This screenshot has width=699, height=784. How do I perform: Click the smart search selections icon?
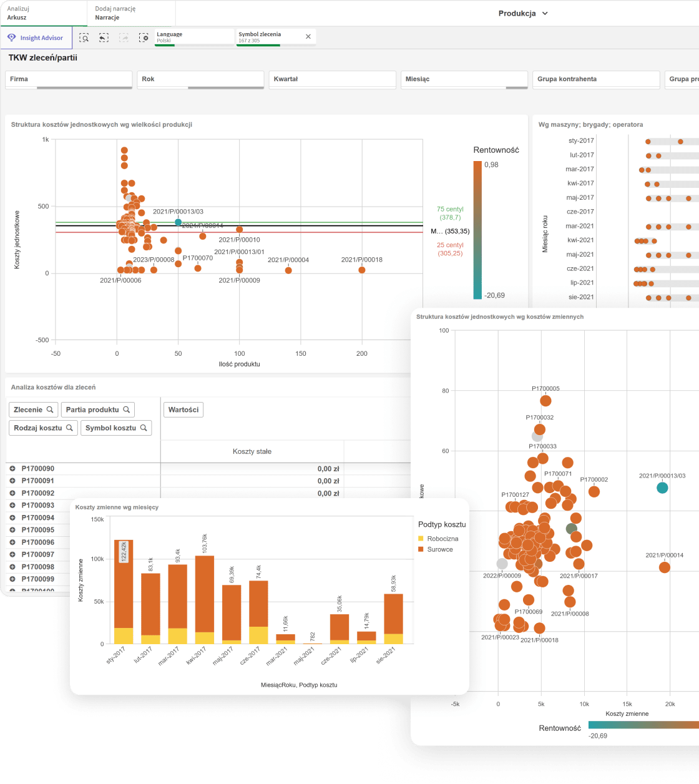(x=84, y=37)
